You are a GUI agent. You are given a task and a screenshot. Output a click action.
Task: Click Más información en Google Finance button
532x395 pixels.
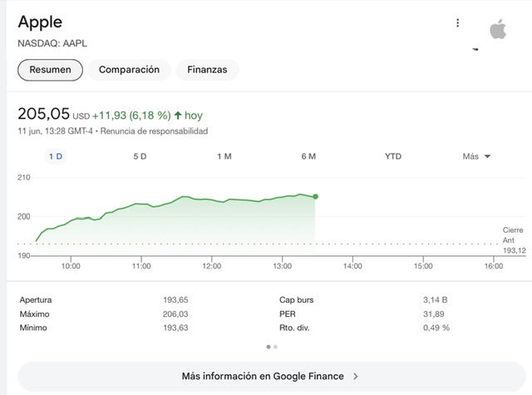pyautogui.click(x=272, y=377)
